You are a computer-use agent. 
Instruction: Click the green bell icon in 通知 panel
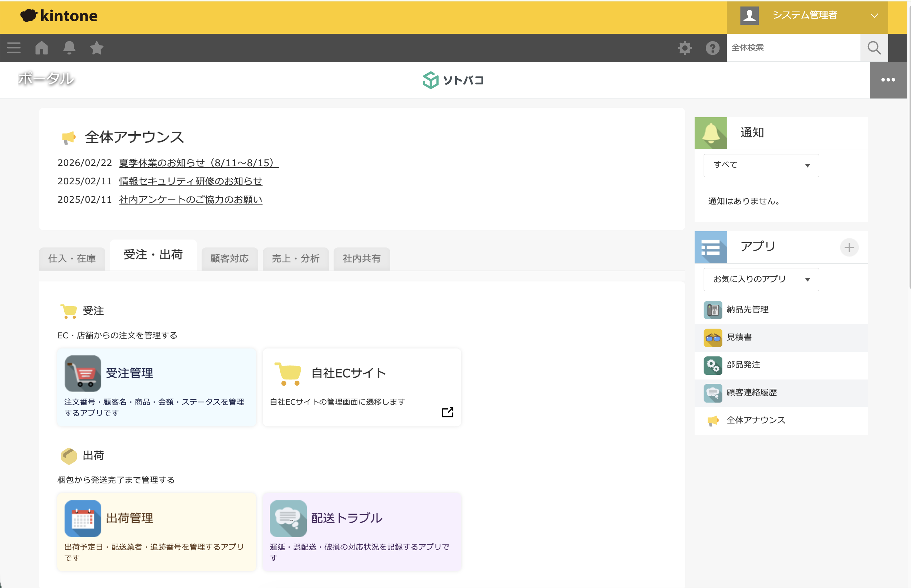(710, 133)
